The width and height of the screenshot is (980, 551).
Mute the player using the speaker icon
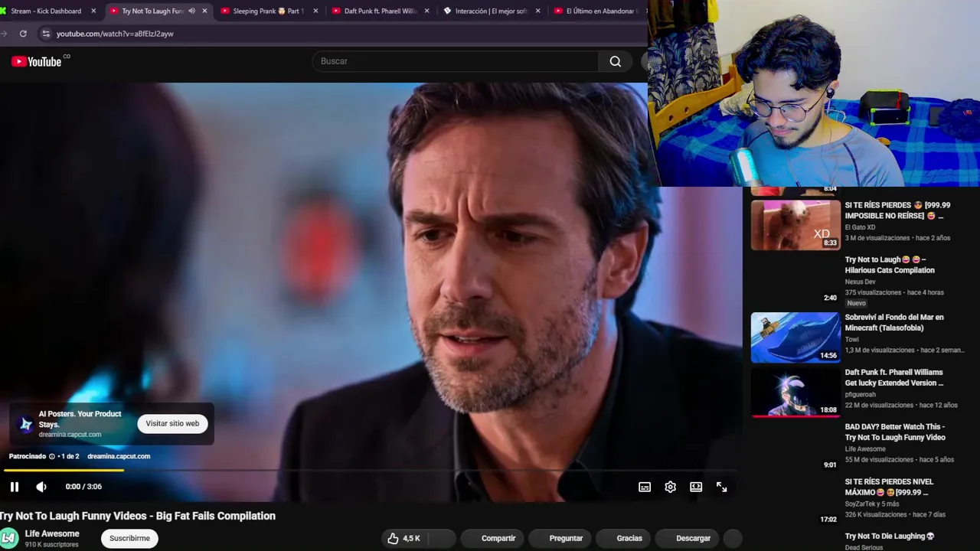click(x=41, y=487)
